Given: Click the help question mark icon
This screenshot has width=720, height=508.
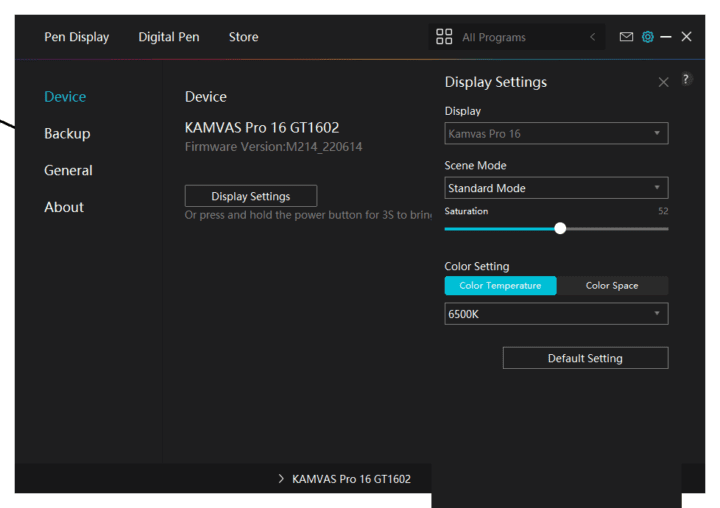Looking at the screenshot, I should (x=686, y=79).
